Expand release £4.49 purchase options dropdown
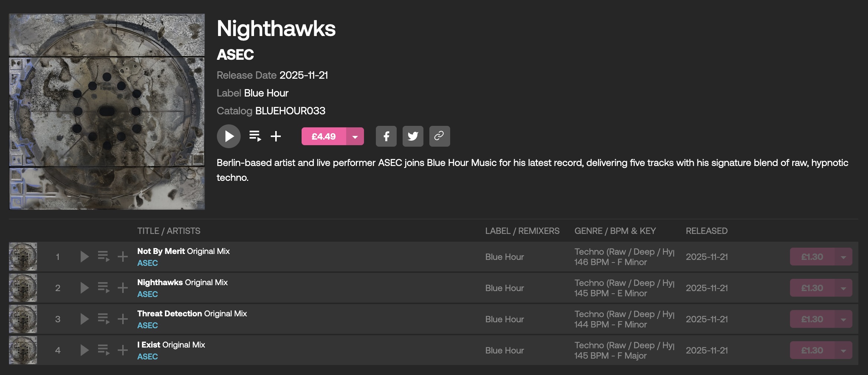Viewport: 868px width, 375px height. click(355, 136)
